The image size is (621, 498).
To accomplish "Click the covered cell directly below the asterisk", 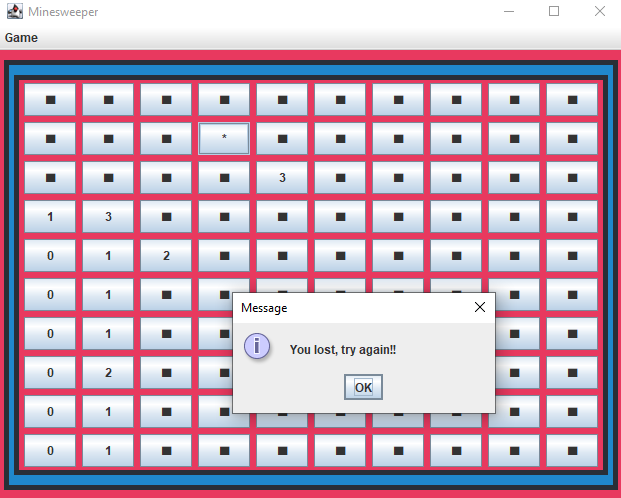I will (x=224, y=177).
